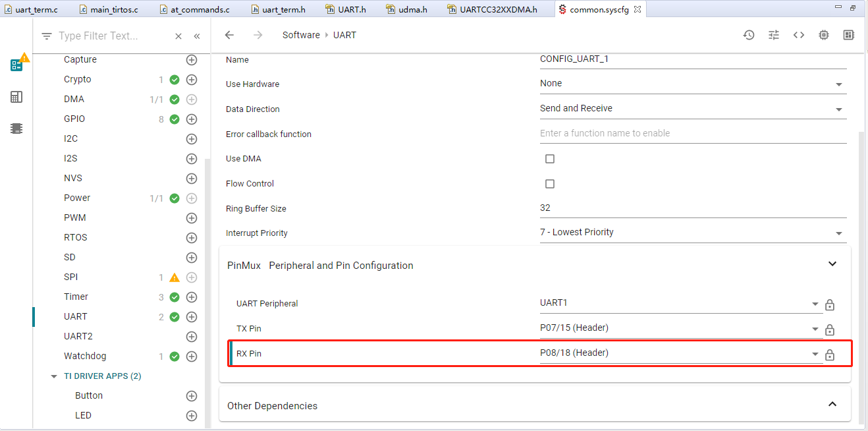The height and width of the screenshot is (431, 868).
Task: Show generated files code icon
Action: [x=799, y=35]
